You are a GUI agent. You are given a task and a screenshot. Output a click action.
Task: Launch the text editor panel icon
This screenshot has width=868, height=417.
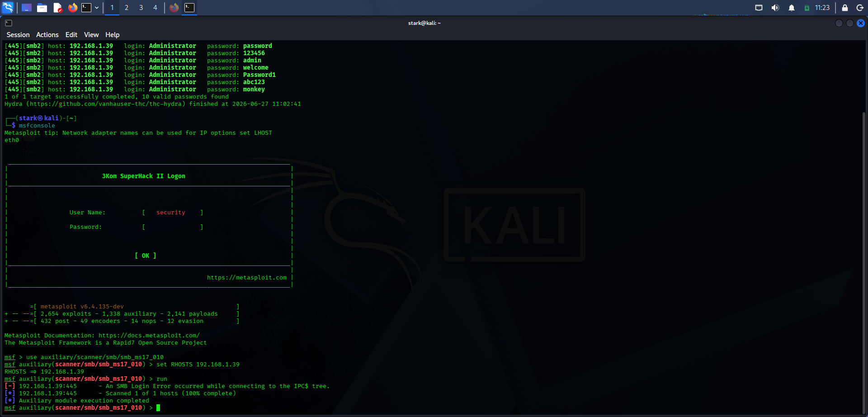click(57, 8)
